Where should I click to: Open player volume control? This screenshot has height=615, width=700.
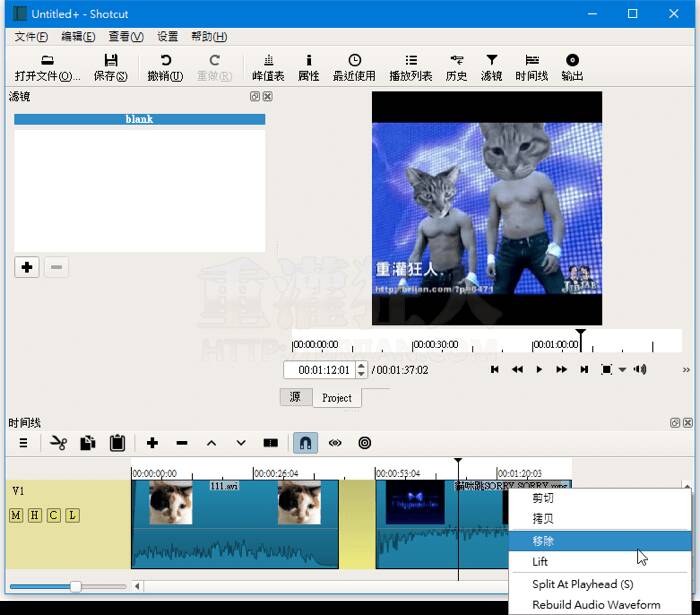pos(640,370)
